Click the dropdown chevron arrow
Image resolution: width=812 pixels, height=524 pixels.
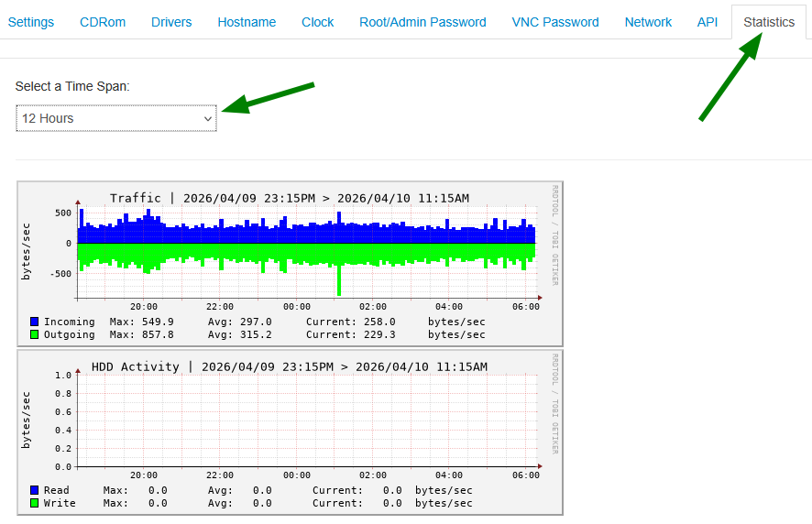click(208, 119)
